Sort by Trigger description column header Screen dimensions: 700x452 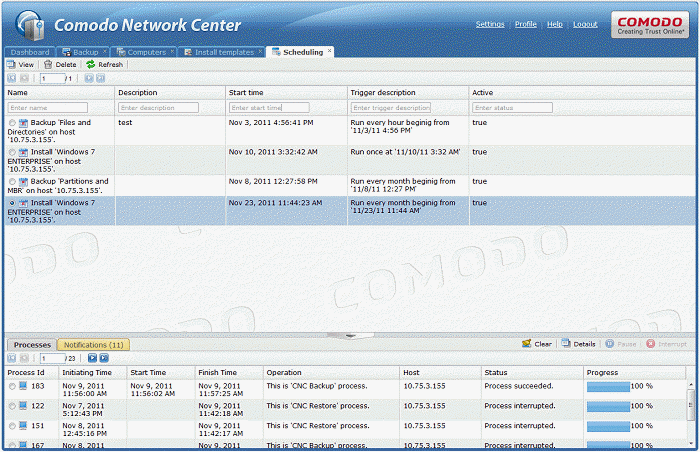pos(408,92)
